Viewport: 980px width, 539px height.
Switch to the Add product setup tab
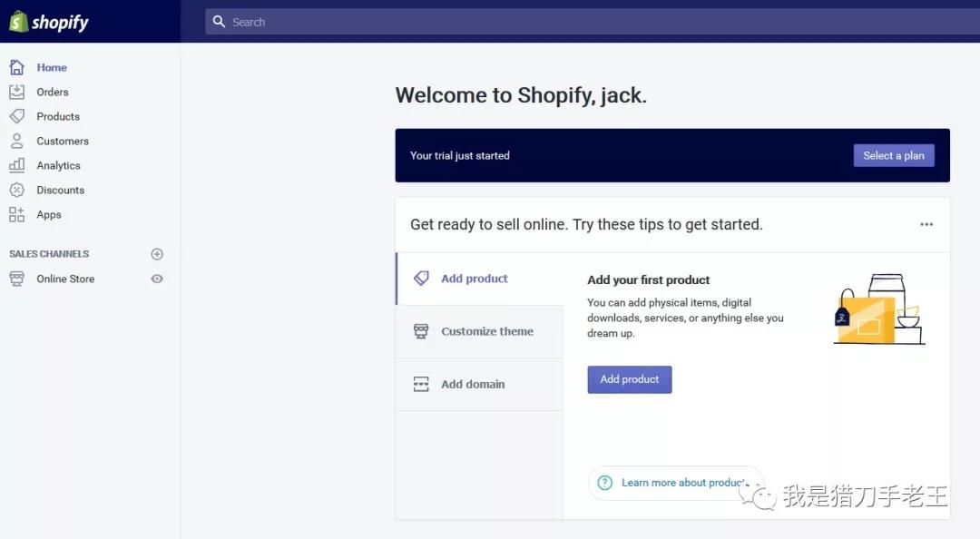point(474,279)
